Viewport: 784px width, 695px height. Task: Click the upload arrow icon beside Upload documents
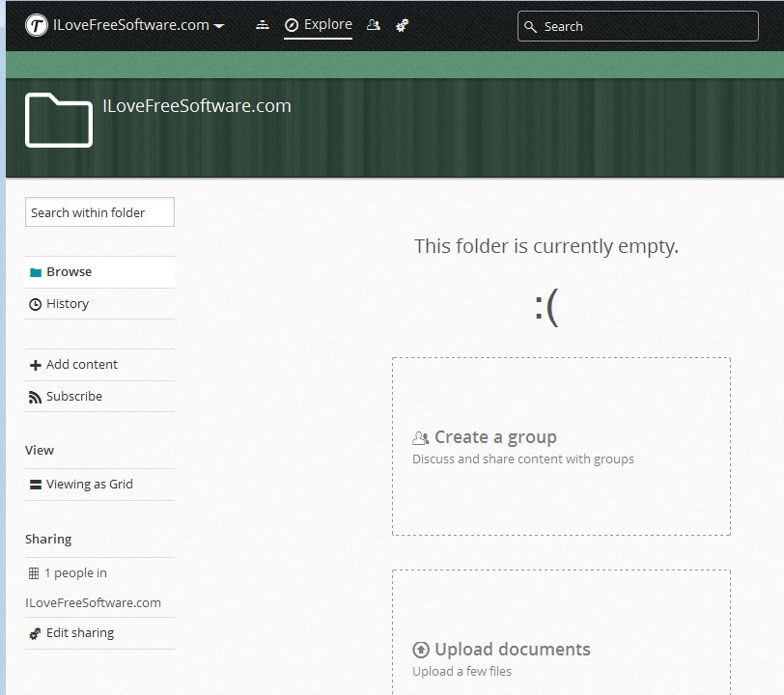(421, 650)
